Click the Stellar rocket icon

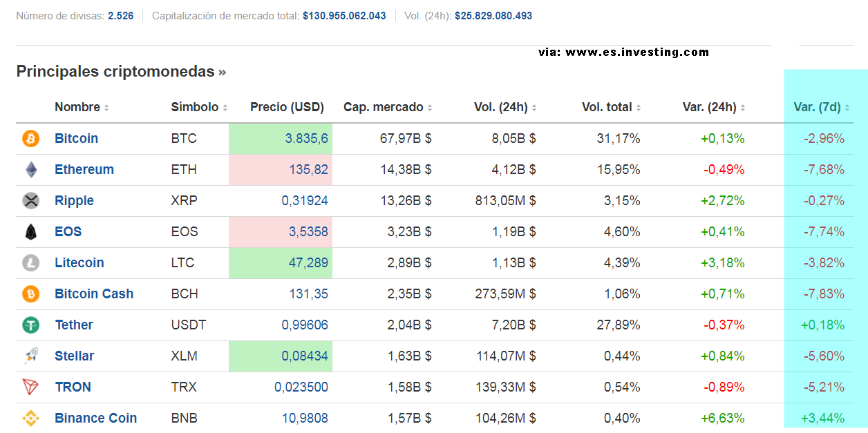(31, 356)
